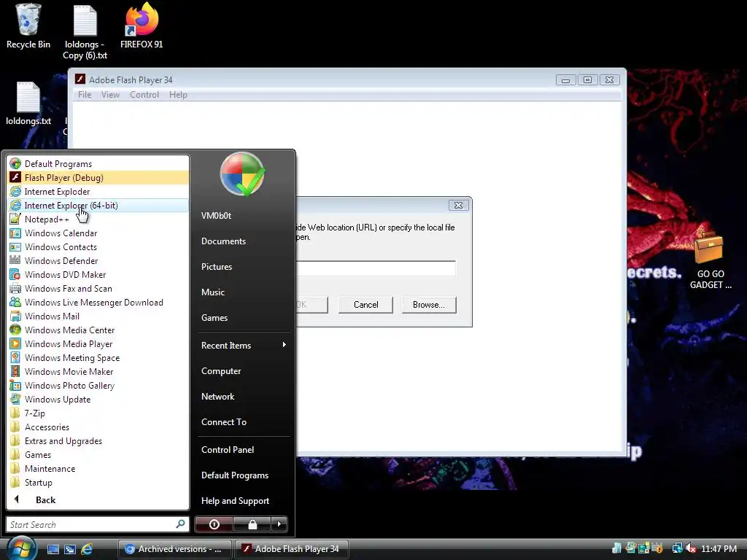This screenshot has width=747, height=560.
Task: Click Switch between windows quick launch icon
Action: click(x=70, y=549)
